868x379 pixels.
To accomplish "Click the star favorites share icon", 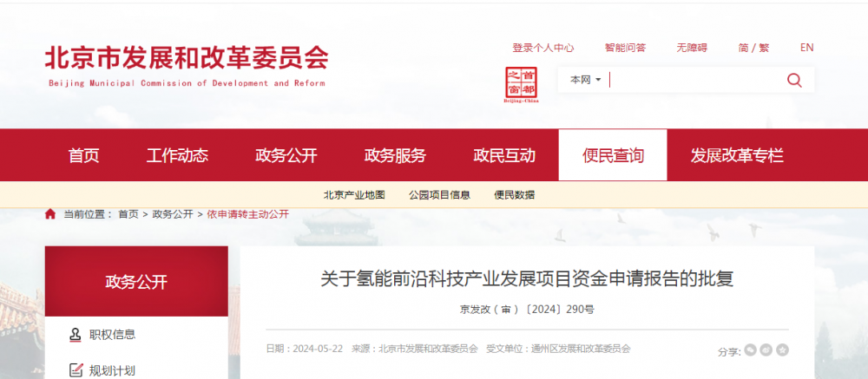I will point(782,350).
